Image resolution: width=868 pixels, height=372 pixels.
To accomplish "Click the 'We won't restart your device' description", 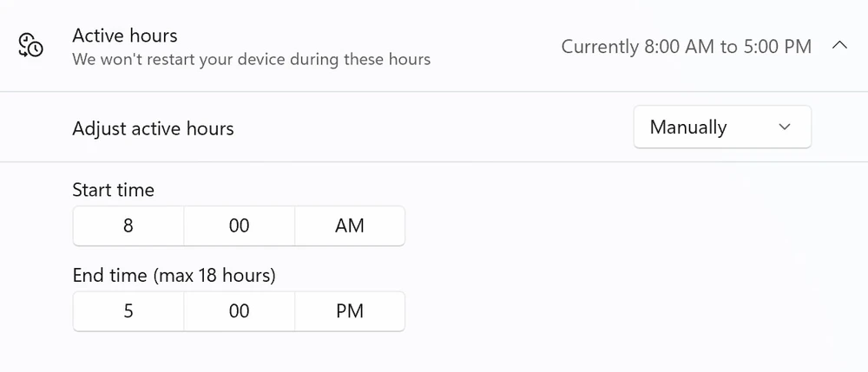I will coord(251,60).
